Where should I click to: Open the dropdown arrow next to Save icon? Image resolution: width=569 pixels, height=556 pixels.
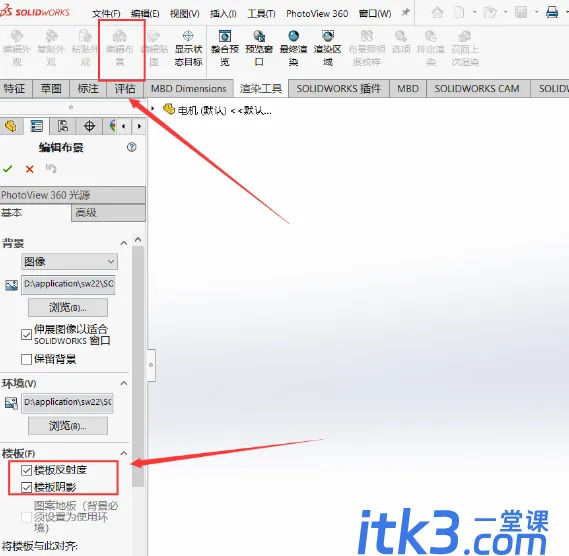pos(536,12)
